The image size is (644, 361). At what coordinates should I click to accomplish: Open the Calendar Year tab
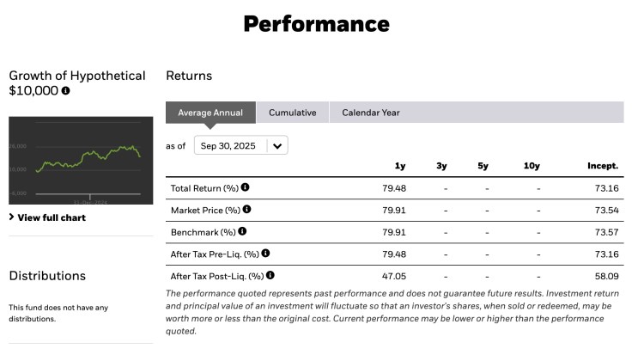click(370, 113)
